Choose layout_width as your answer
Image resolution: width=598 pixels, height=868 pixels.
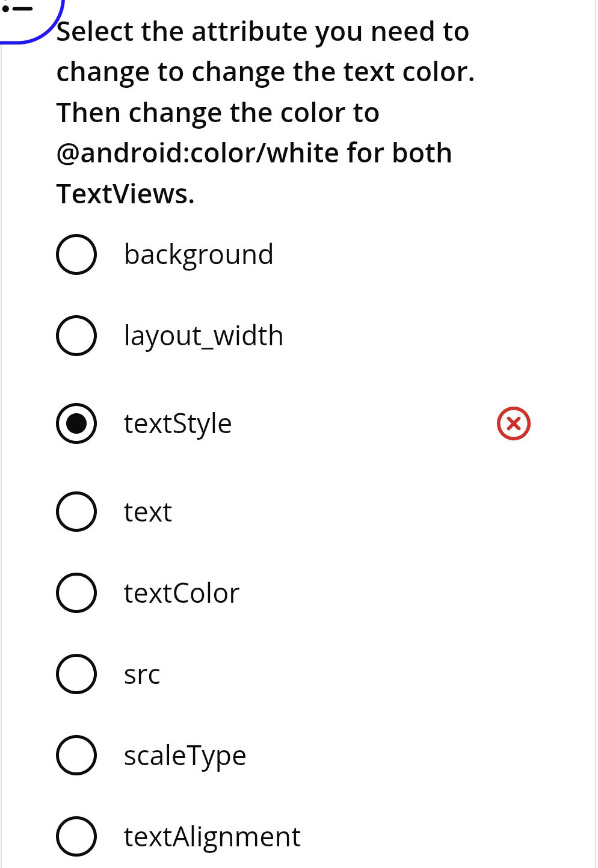click(76, 335)
